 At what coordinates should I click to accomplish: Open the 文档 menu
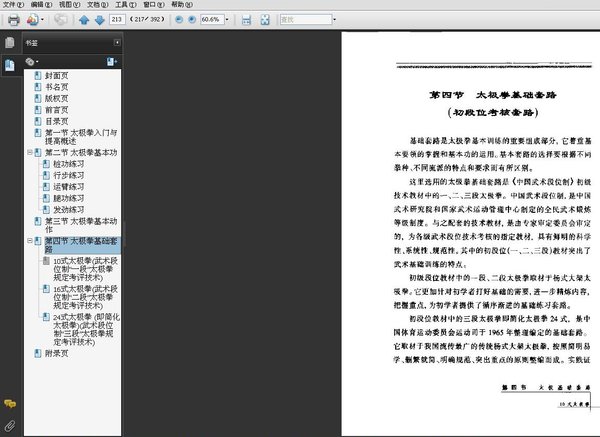click(x=98, y=5)
